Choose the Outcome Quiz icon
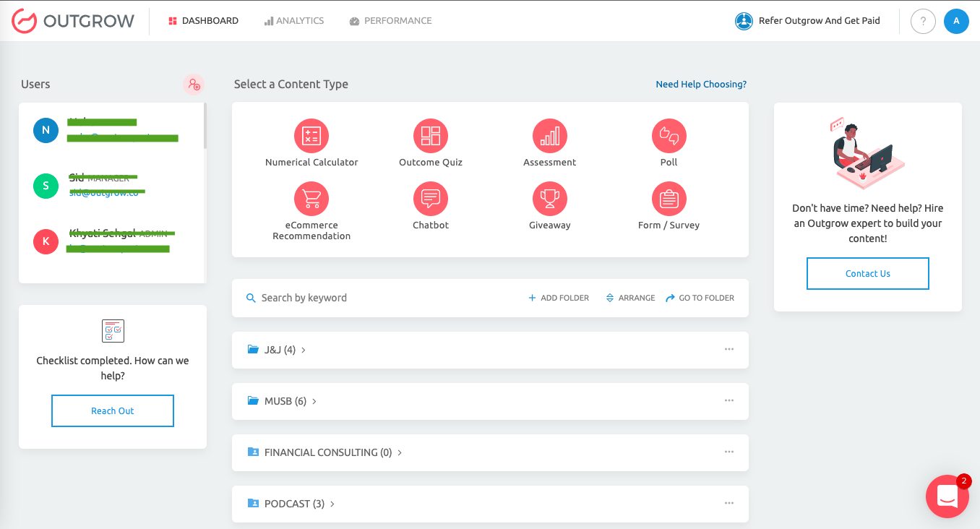The image size is (980, 529). point(431,136)
